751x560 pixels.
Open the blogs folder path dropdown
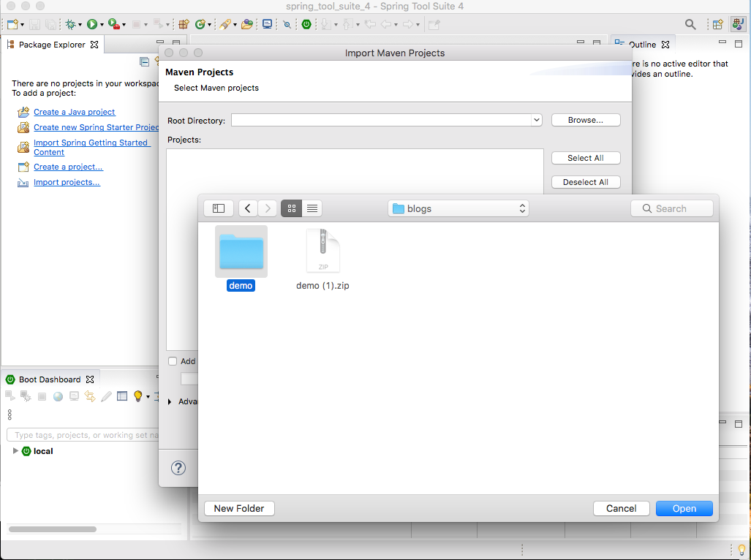(x=458, y=208)
